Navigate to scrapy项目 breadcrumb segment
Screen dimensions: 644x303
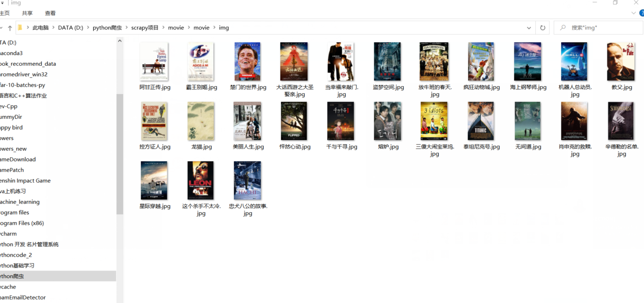point(145,28)
